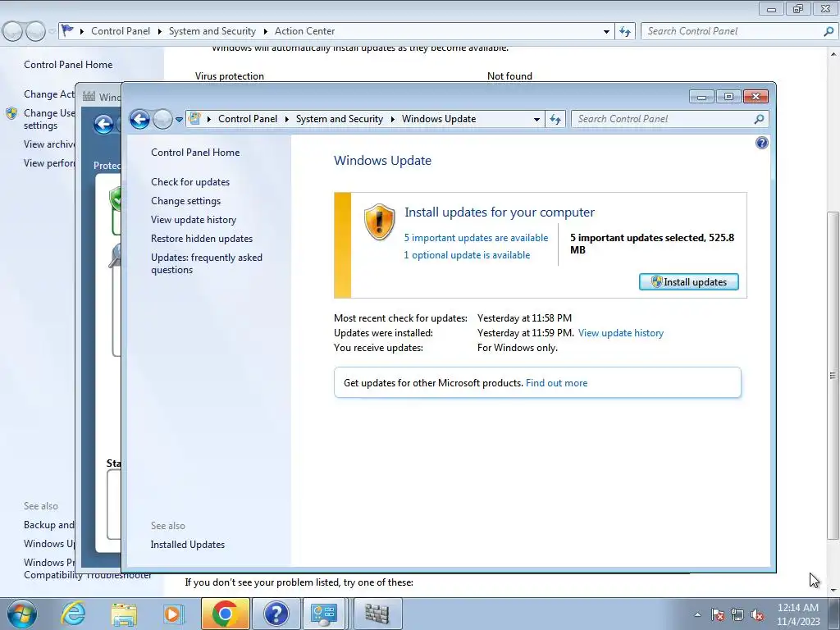Click Windows Update breadcrumb segment
840x630 pixels.
click(439, 119)
